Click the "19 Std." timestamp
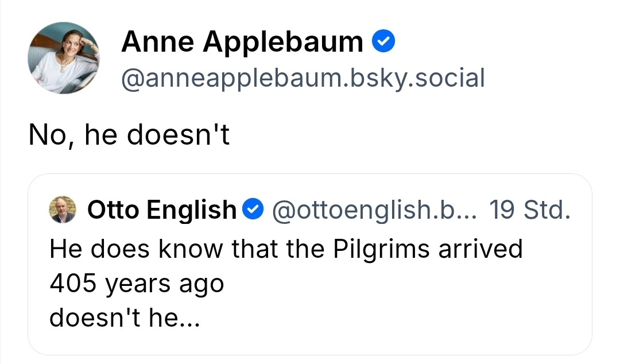The image size is (620, 364). click(529, 210)
